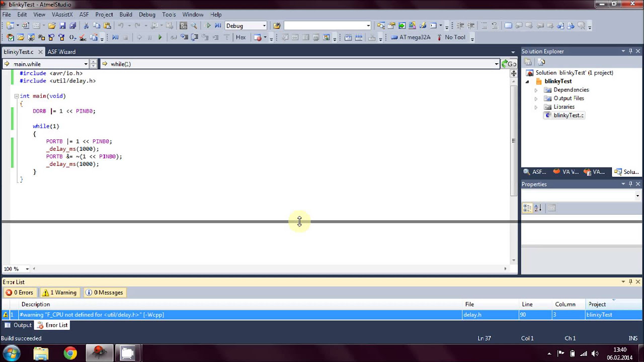
Task: Select the F_CPU not defined warning row
Action: coord(322,315)
